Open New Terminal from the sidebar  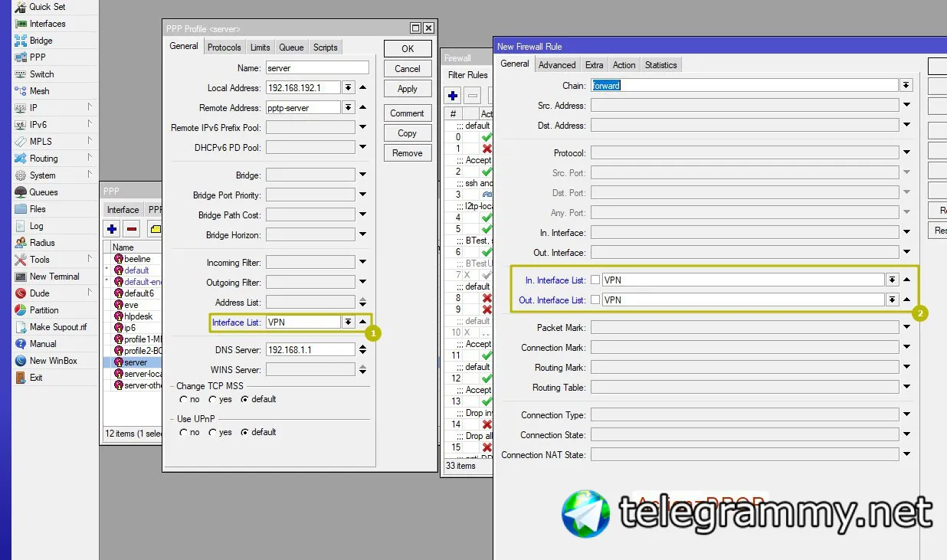click(x=54, y=277)
